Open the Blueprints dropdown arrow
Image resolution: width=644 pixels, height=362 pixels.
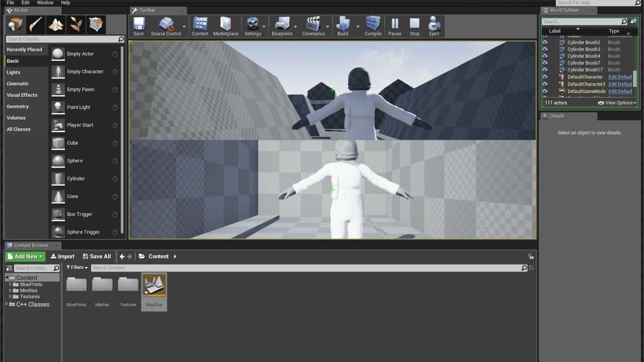click(295, 27)
